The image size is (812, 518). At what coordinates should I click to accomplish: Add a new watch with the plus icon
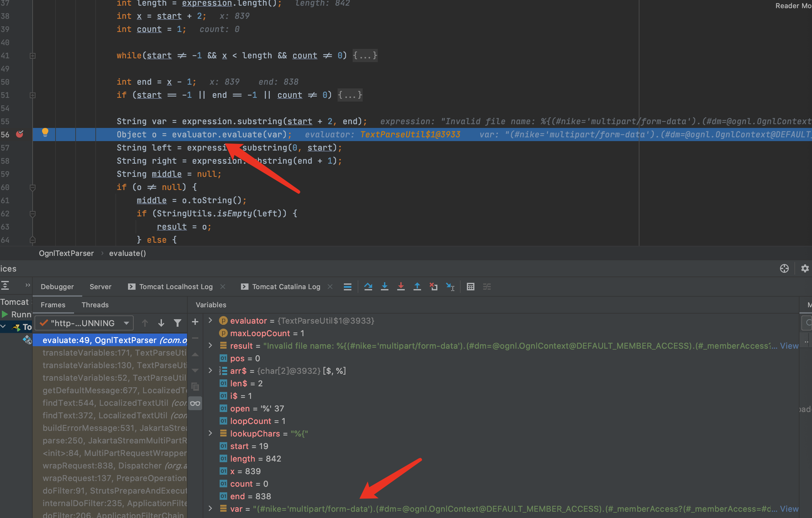tap(195, 322)
